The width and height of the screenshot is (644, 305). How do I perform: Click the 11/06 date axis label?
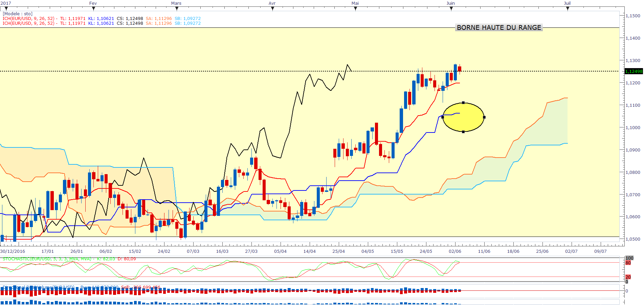pyautogui.click(x=484, y=251)
